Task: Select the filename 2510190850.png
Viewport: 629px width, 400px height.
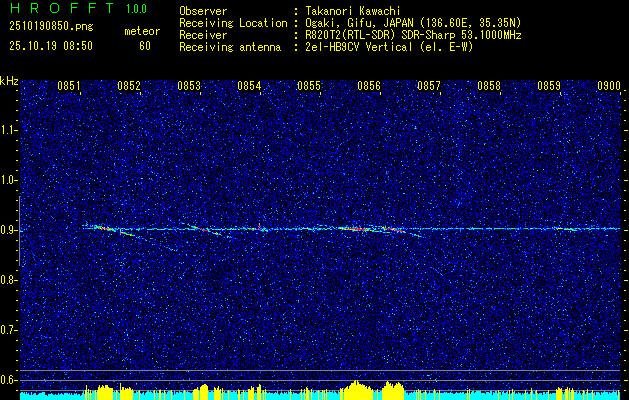Action: coord(51,27)
